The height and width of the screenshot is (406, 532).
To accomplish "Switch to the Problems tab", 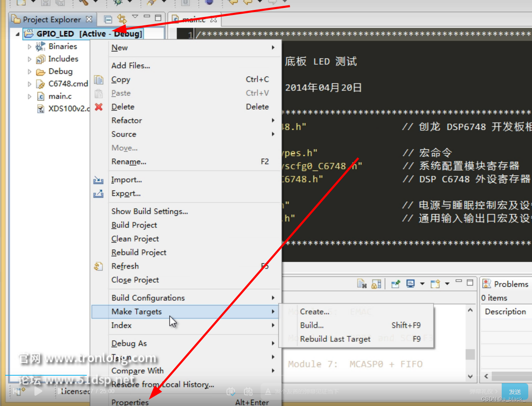I will (505, 284).
